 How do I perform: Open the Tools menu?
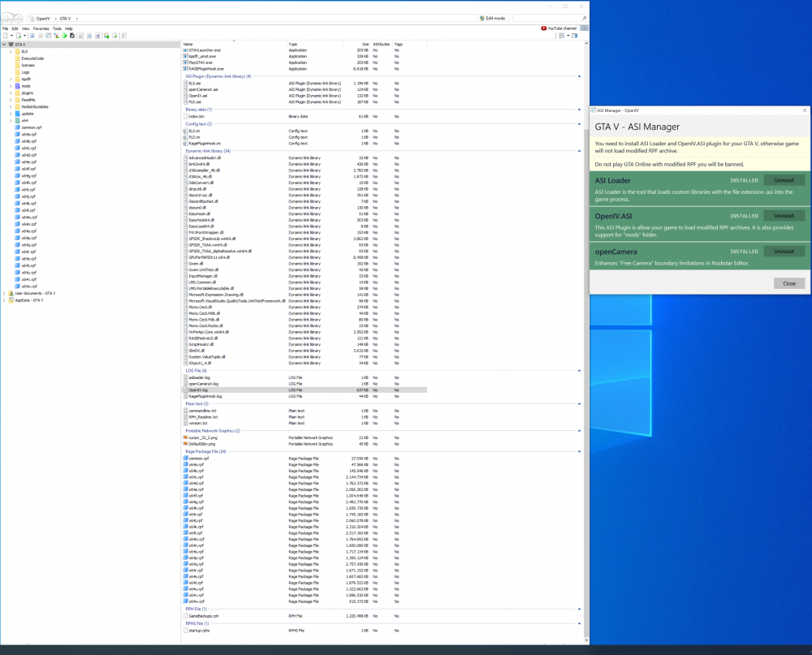tap(57, 28)
